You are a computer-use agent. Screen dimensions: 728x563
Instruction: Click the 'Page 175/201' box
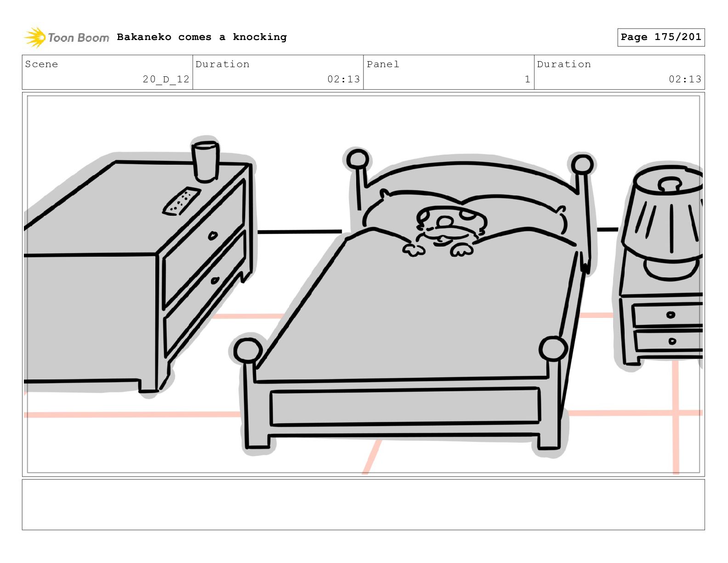point(661,37)
